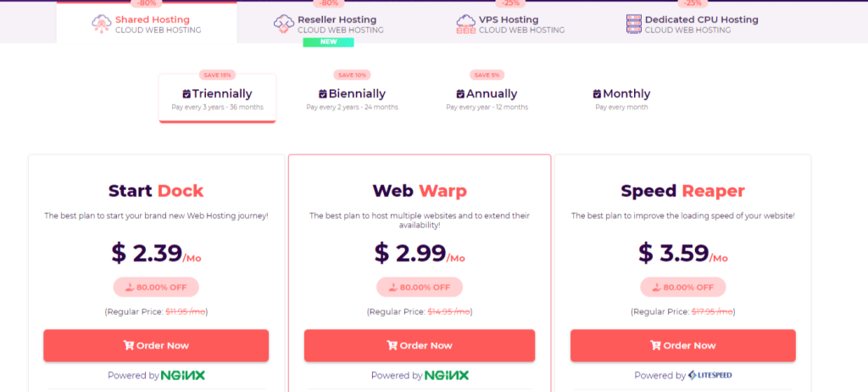Click the calendar icon beside Monthly
This screenshot has width=868, height=392.
pos(597,94)
